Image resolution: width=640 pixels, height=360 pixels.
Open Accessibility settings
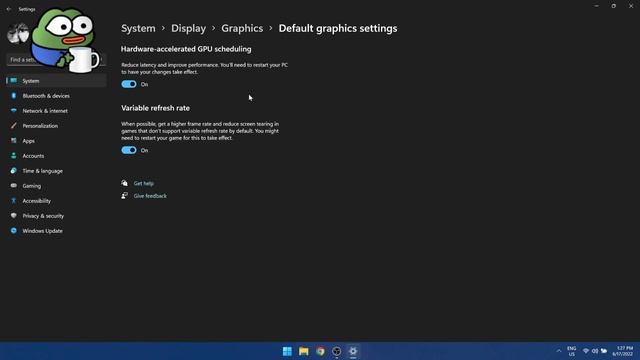point(56,201)
